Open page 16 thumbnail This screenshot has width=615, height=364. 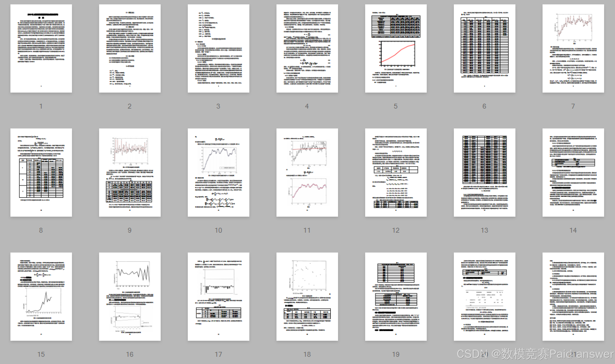130,297
